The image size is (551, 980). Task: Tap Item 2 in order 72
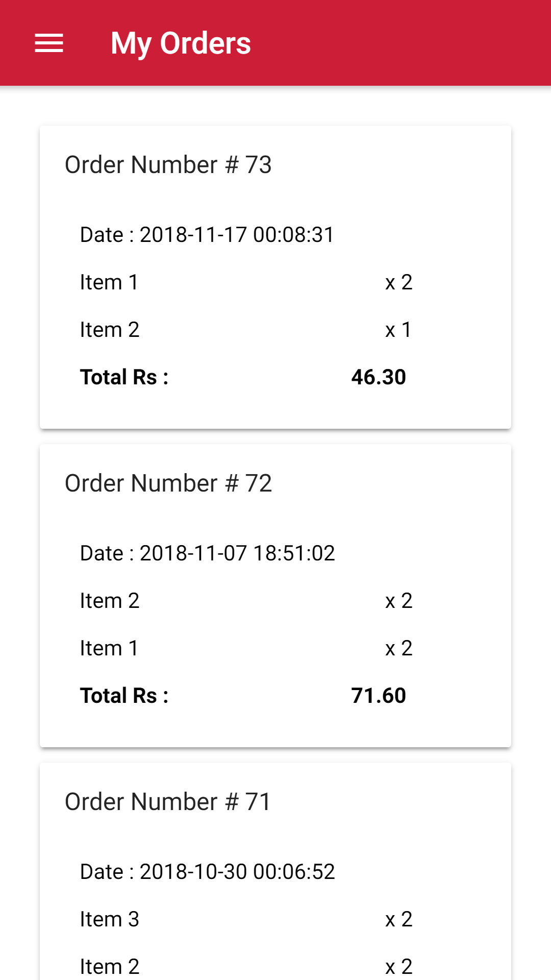coord(110,601)
